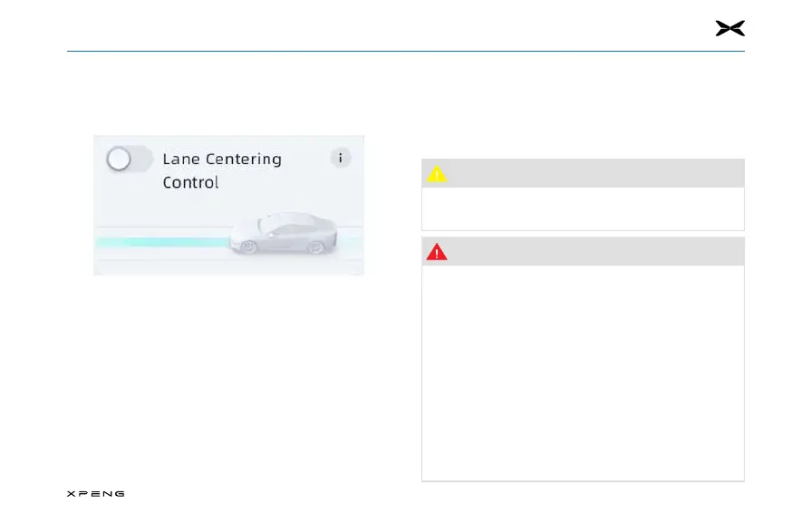Click inside the large empty warning box
The image size is (812, 514).
point(583,373)
